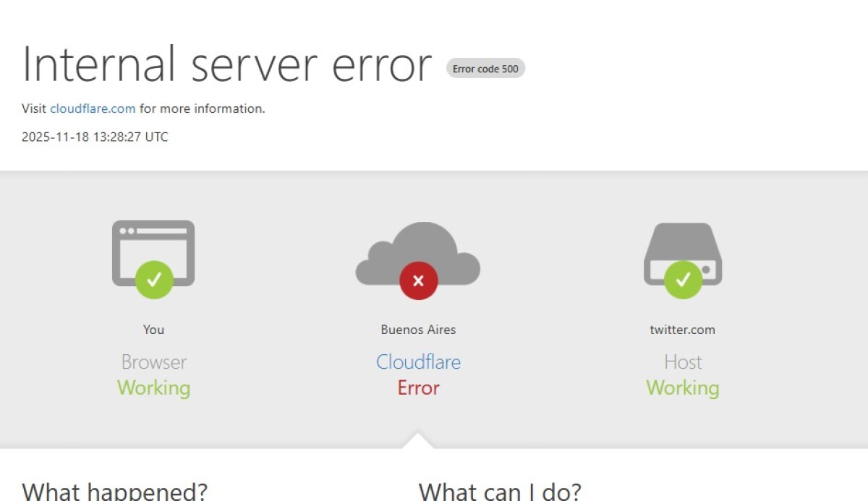Click the green checkmark on the browser icon

[x=153, y=280]
